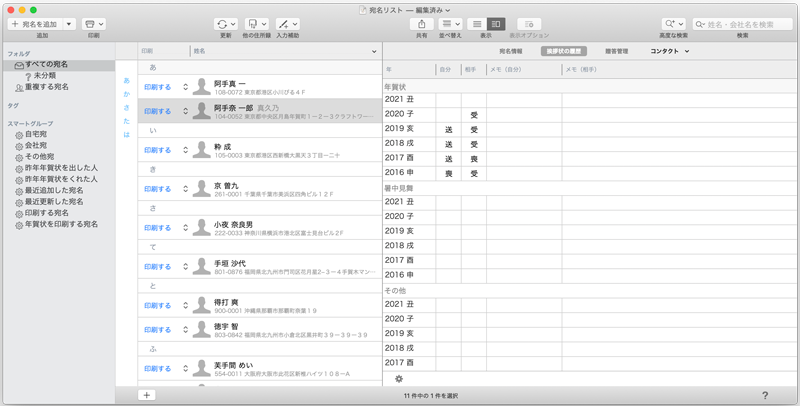Image resolution: width=800 pixels, height=406 pixels.
Task: Click the help question mark button
Action: tap(765, 395)
